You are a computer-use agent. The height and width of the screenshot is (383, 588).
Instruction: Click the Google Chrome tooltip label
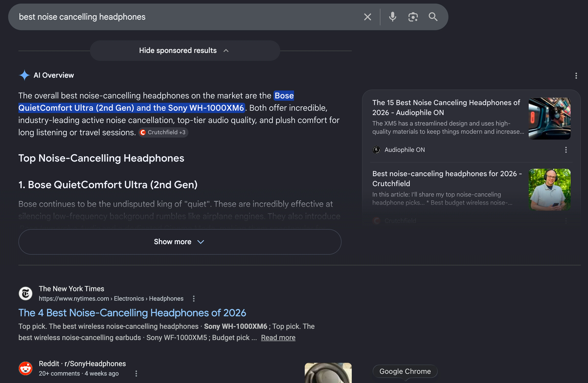[405, 371]
